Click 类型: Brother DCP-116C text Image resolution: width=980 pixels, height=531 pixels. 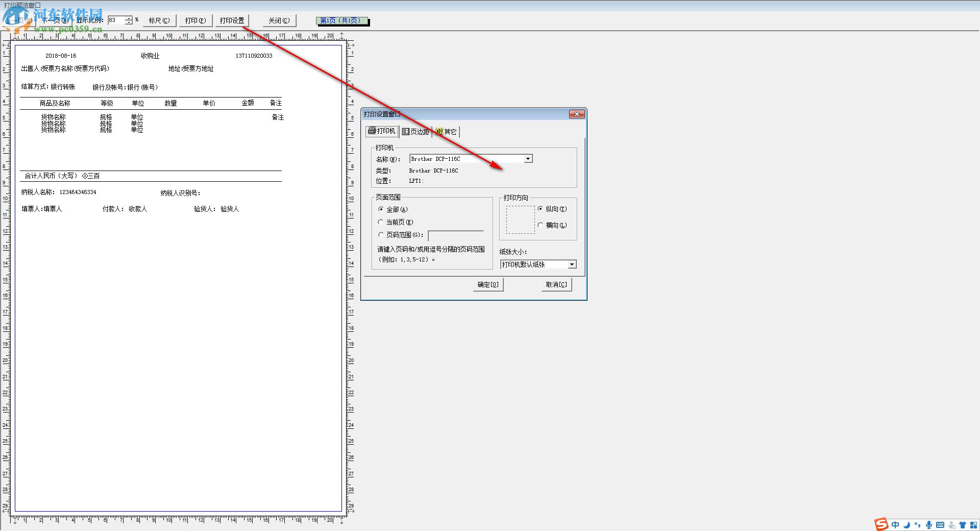coord(417,171)
